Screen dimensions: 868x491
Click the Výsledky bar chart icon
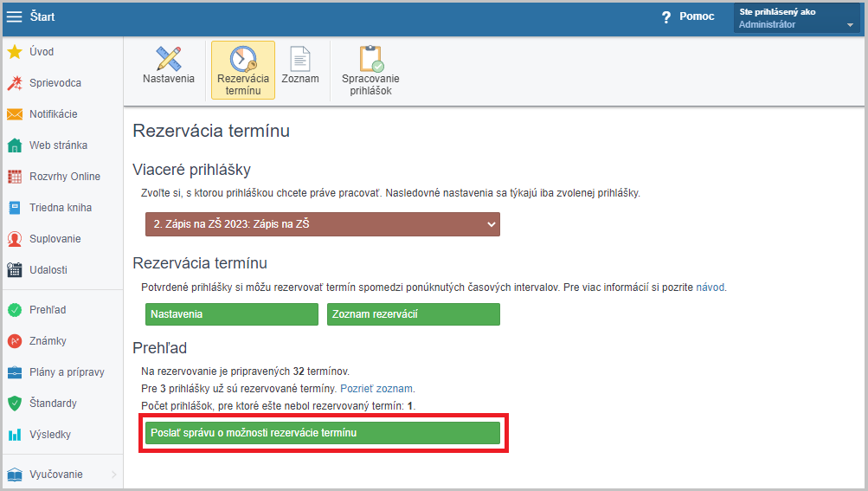(x=15, y=435)
